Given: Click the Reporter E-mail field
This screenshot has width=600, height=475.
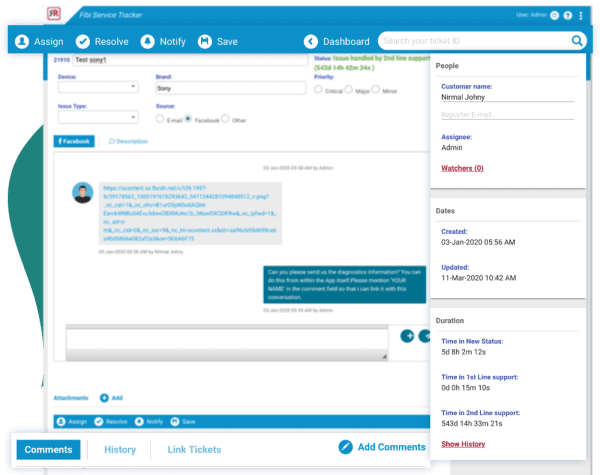Looking at the screenshot, I should pyautogui.click(x=507, y=114).
